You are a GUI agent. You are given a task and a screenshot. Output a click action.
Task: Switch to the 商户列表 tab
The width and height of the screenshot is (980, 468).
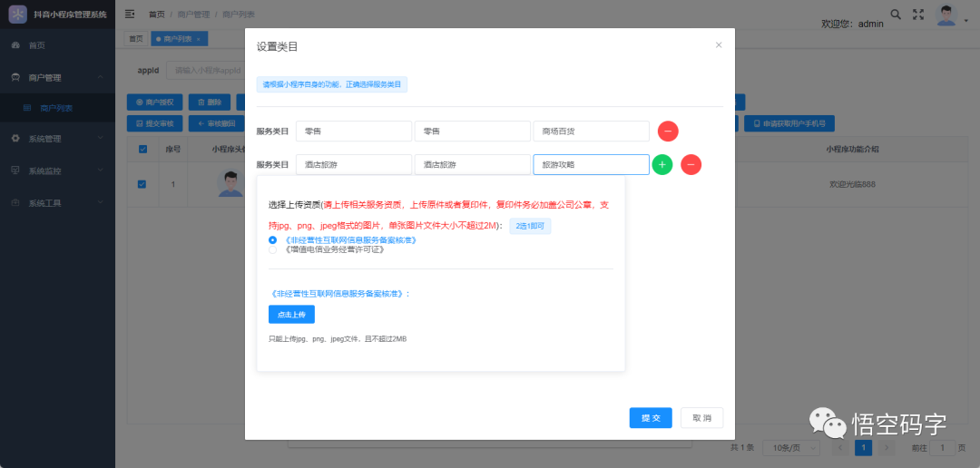[179, 39]
